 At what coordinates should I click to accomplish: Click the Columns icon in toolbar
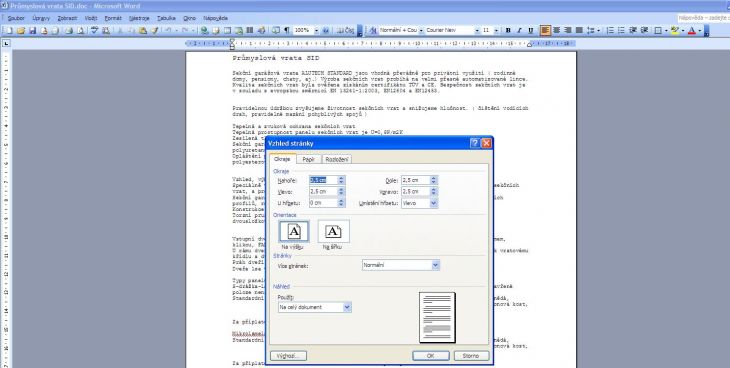point(250,31)
